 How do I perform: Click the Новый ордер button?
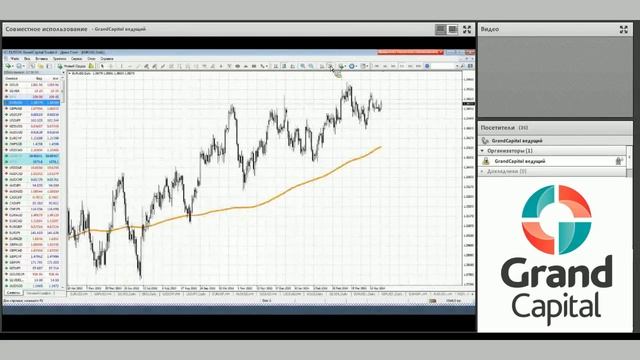71,66
